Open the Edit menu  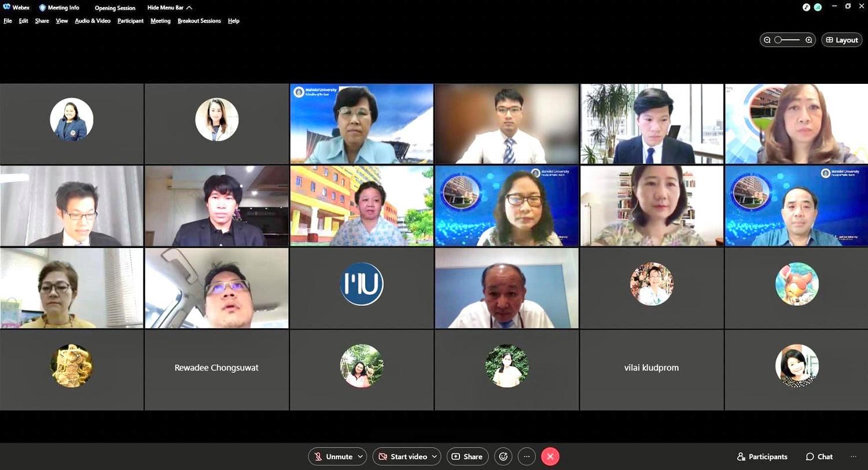23,21
